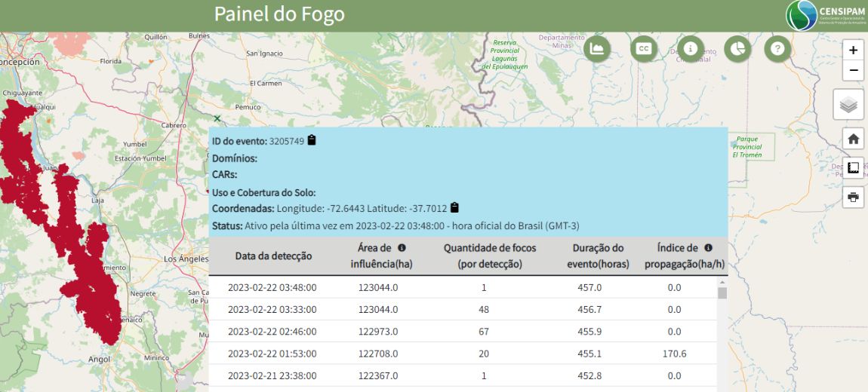Open the pie chart icon
The width and height of the screenshot is (868, 392).
click(737, 49)
